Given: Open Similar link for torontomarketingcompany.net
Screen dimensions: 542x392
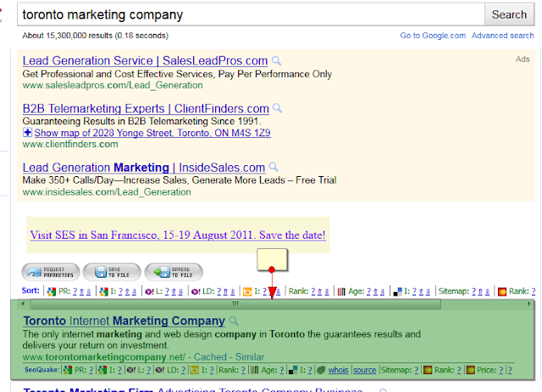Looking at the screenshot, I should [x=250, y=356].
